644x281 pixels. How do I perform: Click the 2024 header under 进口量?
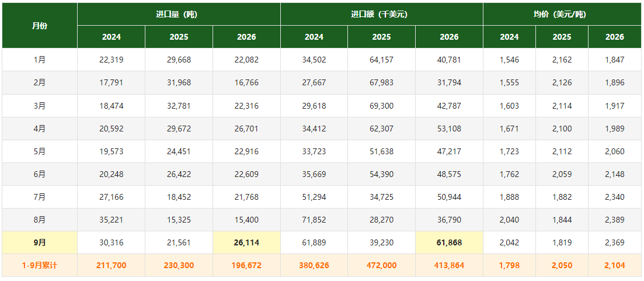112,37
